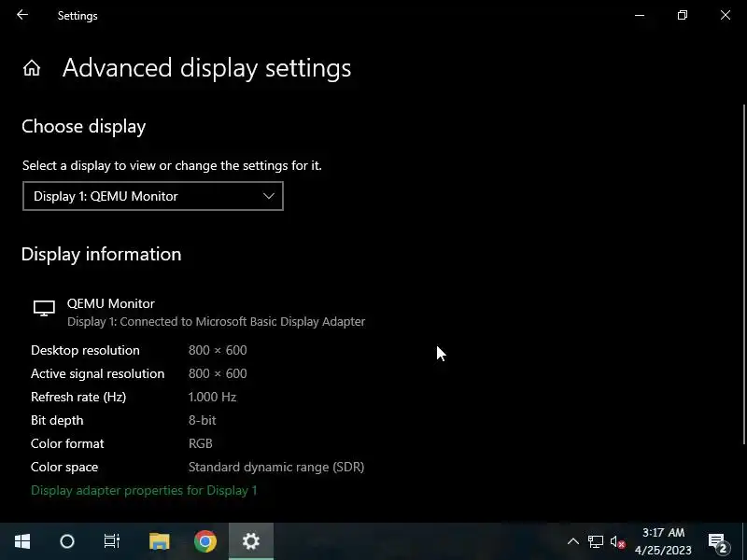747x560 pixels.
Task: Click the 1.000 Hz refresh rate value
Action: click(x=213, y=398)
